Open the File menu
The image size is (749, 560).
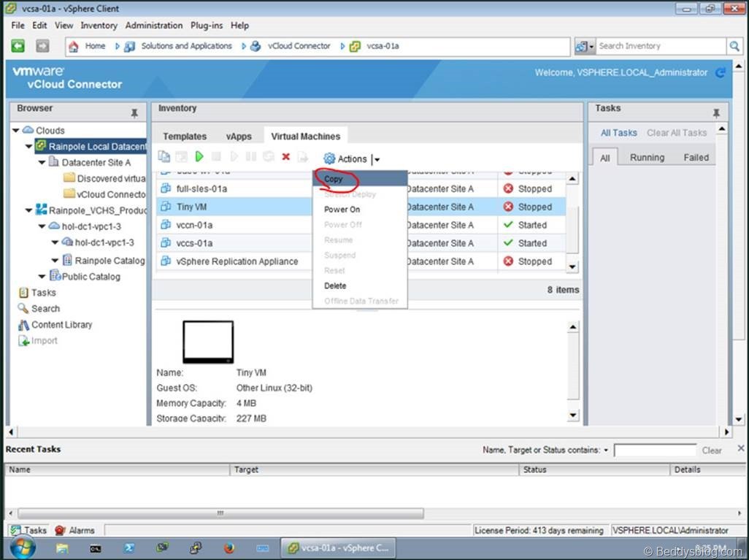pos(18,26)
